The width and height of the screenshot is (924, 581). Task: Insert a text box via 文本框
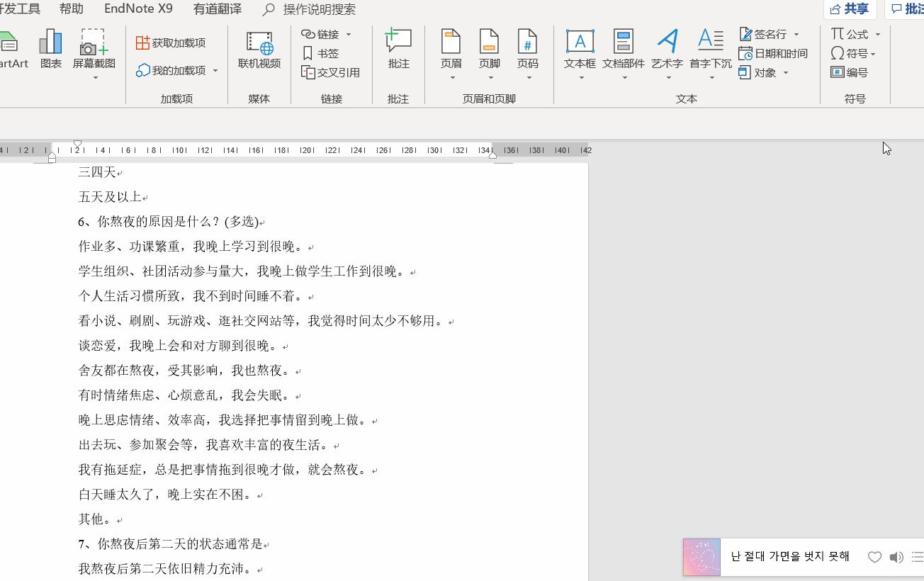[x=580, y=50]
